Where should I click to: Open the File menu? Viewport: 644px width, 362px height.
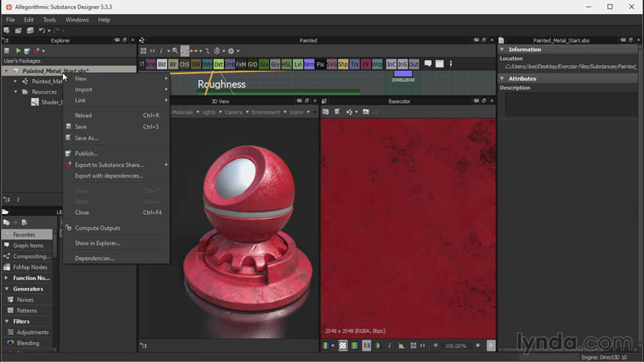click(10, 20)
